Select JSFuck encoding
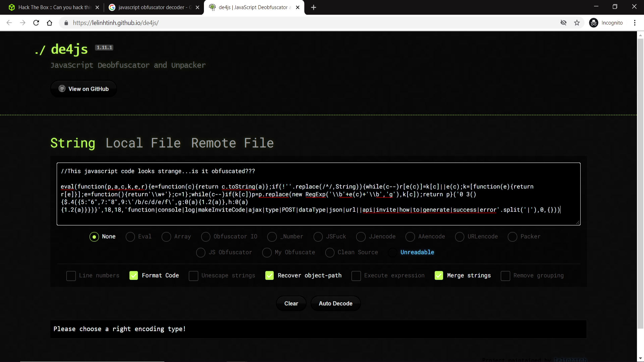Screen dimensions: 644x362 pyautogui.click(x=318, y=237)
